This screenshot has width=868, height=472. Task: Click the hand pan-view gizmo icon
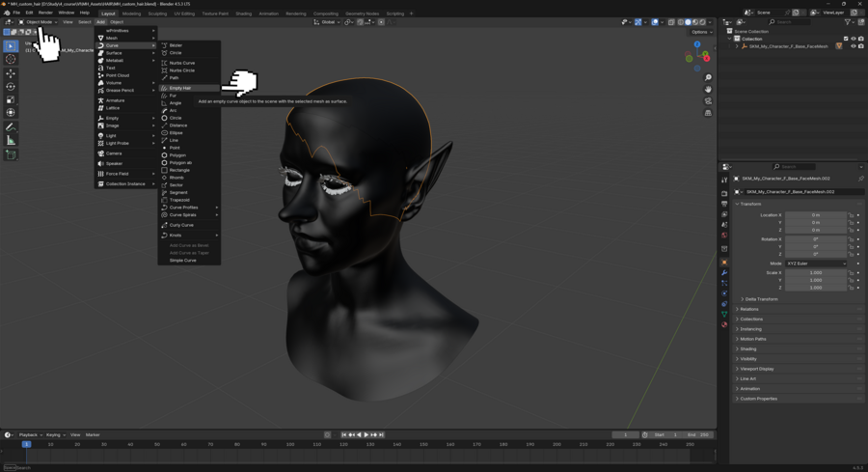point(708,89)
